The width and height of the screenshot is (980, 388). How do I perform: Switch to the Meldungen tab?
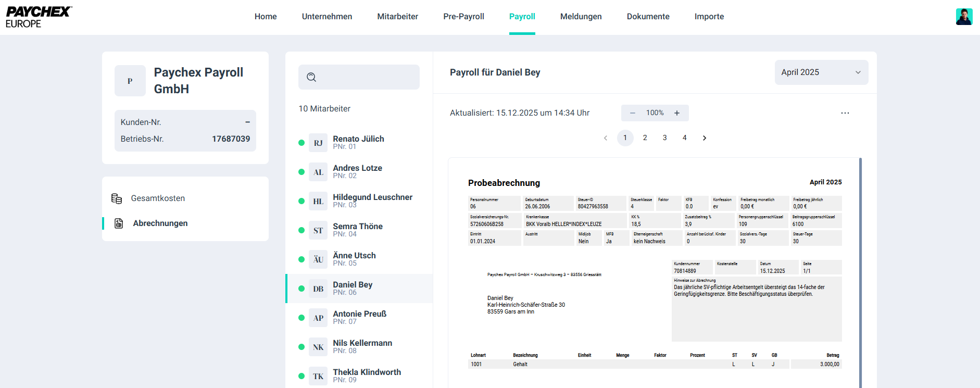coord(581,17)
